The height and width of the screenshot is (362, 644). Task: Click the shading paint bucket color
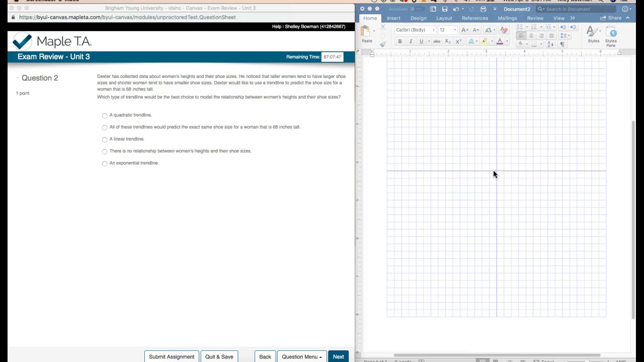click(x=521, y=44)
